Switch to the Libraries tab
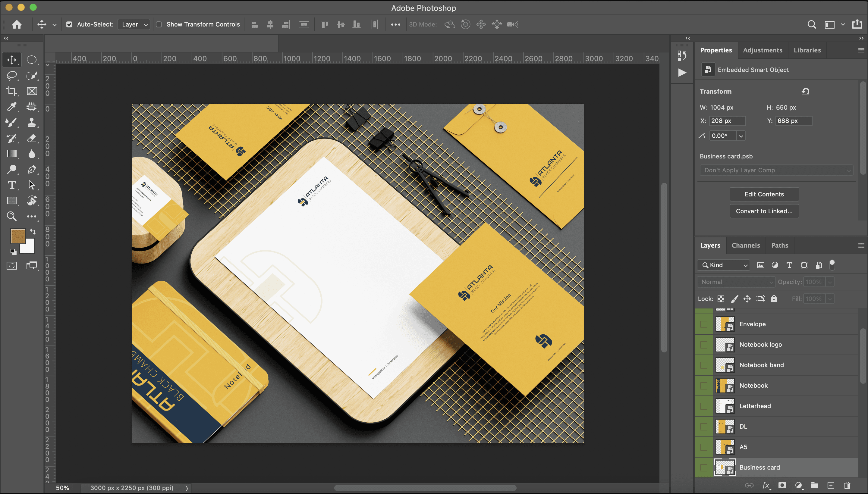868x494 pixels. 807,50
